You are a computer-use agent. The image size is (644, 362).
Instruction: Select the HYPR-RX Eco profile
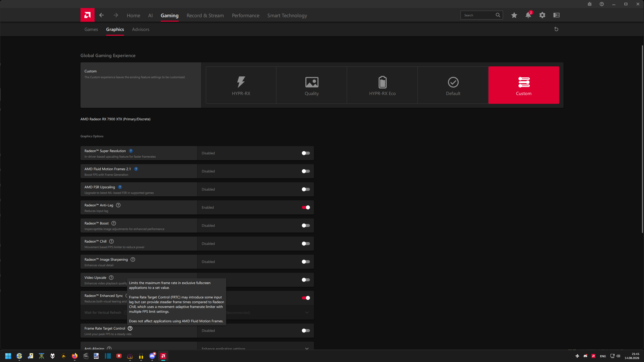[x=382, y=85]
